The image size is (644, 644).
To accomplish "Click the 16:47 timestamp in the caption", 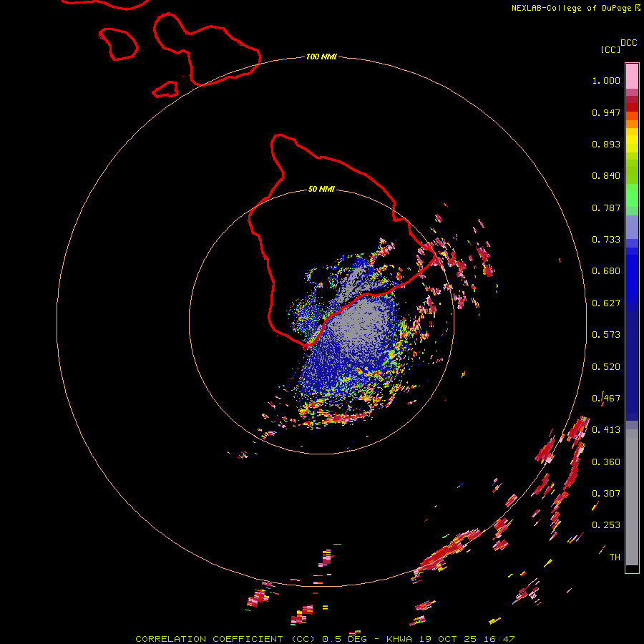I will pyautogui.click(x=499, y=639).
